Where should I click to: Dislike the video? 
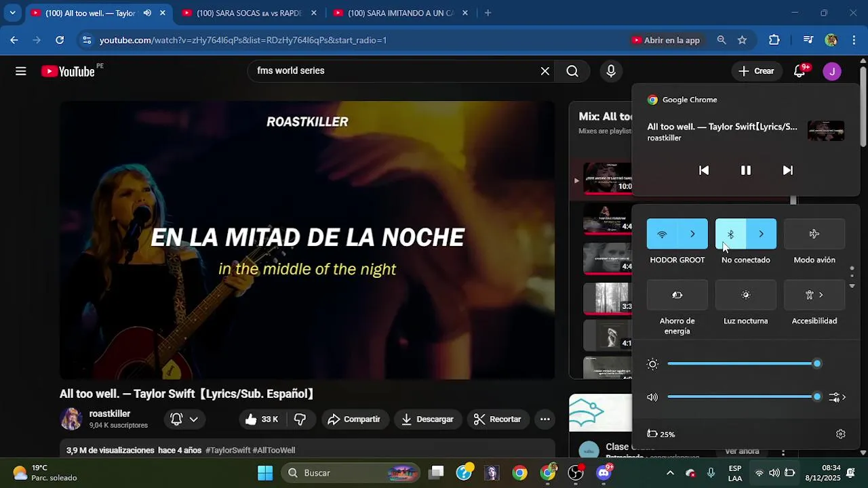[x=300, y=420]
